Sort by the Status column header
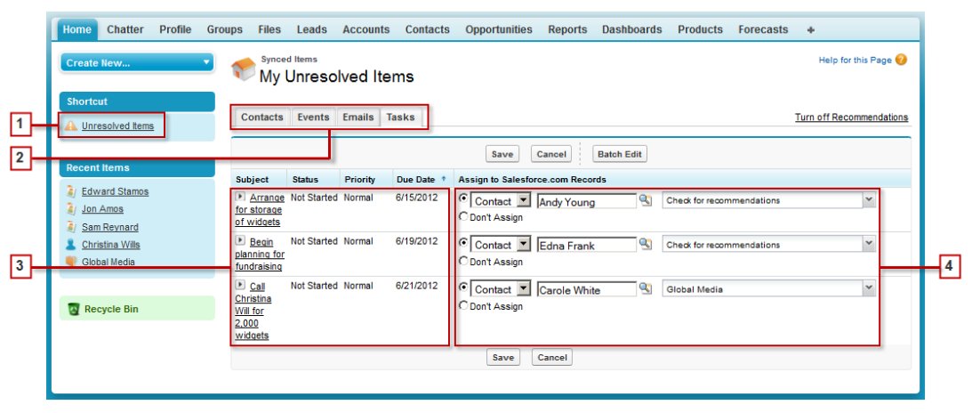This screenshot has height=413, width=980. pos(305,180)
